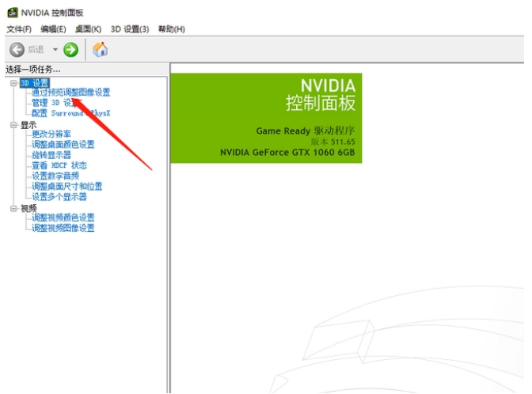Viewport: 532px width, 394px height.
Task: Open 调整视频图像设置
Action: 63,228
